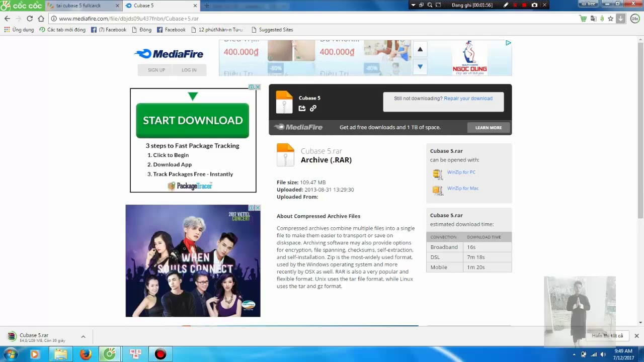Screen dimensions: 644x362
Task: Copy link icon under Cubase 5
Action: coord(313,108)
